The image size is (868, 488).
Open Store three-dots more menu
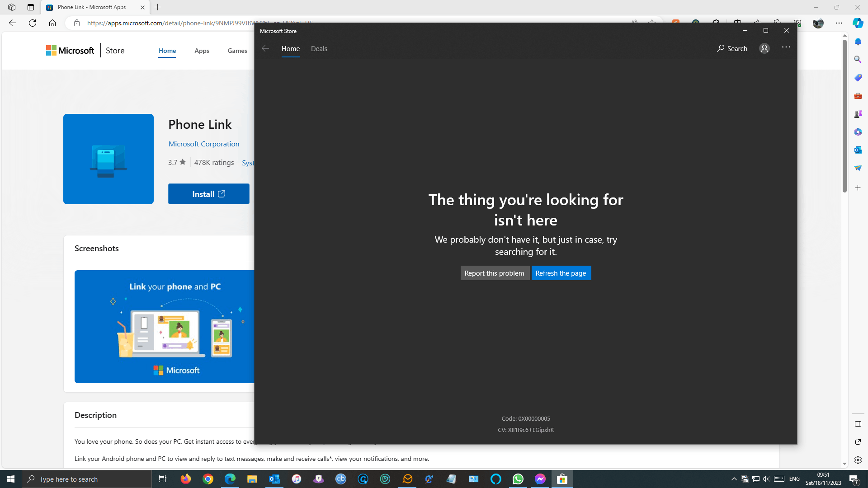[786, 47]
